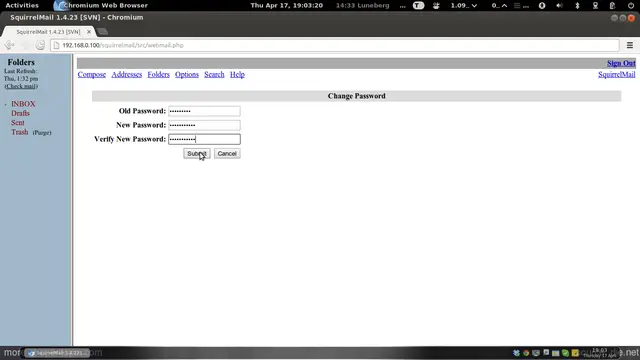Open the INBOX folder
The image size is (640, 360).
[23, 104]
